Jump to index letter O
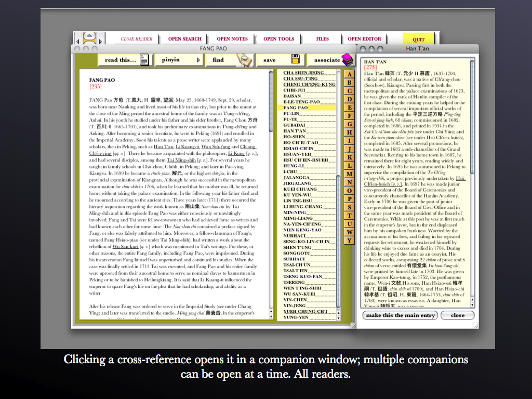Viewport: 532px width, 399px height. pyautogui.click(x=349, y=191)
